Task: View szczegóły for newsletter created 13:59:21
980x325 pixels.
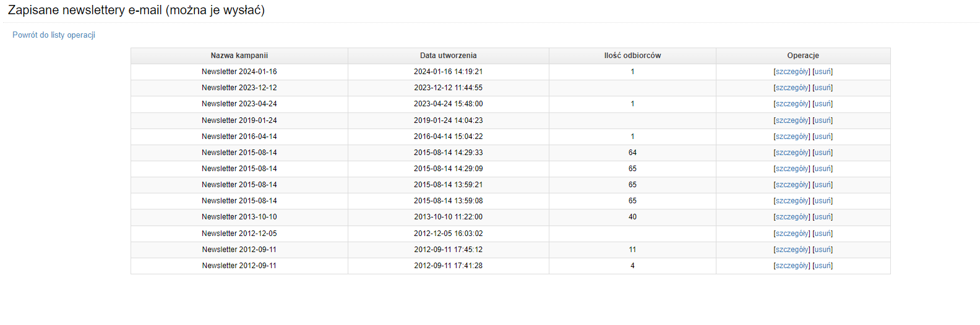Action: 793,185
